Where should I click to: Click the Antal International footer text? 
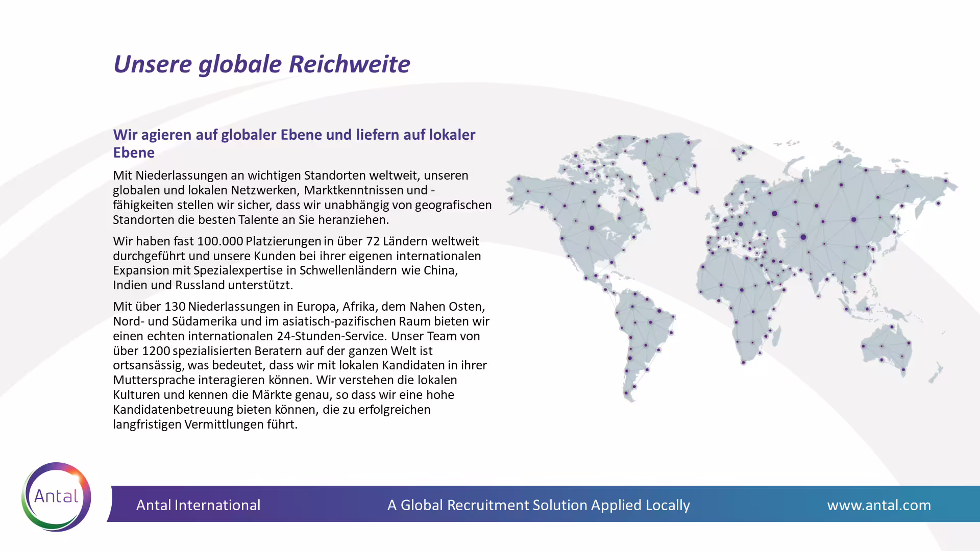(198, 505)
